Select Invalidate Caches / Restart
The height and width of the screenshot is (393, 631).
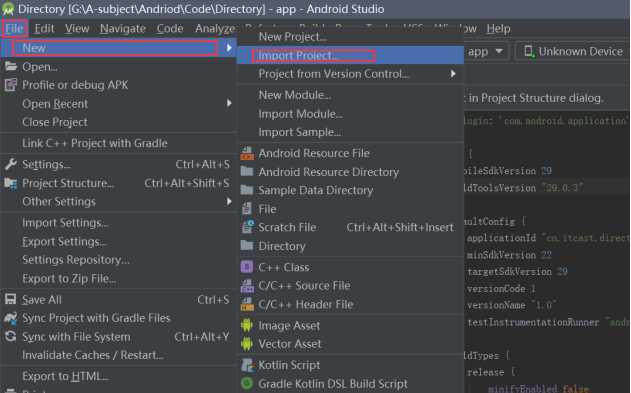93,355
